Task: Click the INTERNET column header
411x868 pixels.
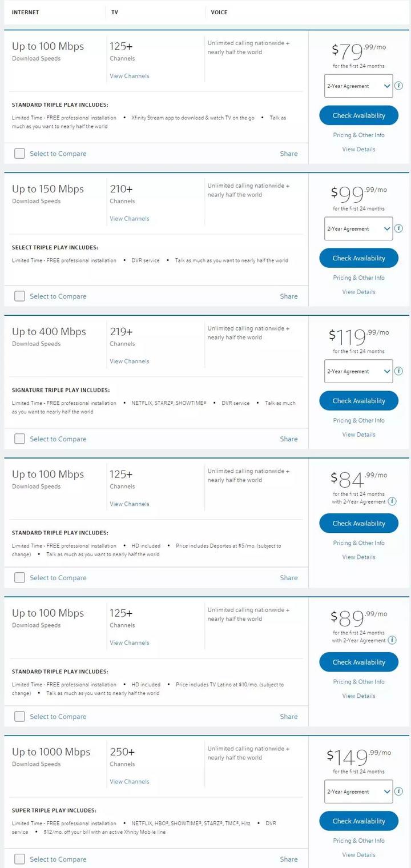Action: tap(26, 12)
